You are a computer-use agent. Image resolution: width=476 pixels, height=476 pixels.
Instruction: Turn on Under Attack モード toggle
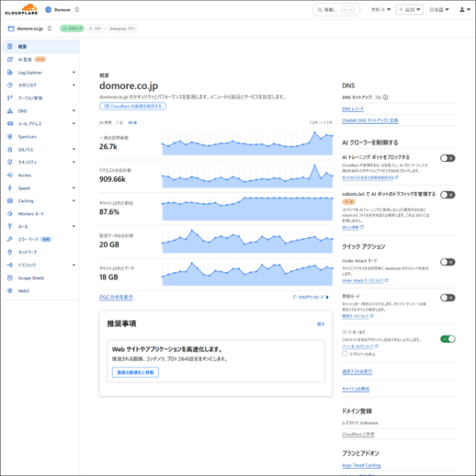(x=447, y=262)
